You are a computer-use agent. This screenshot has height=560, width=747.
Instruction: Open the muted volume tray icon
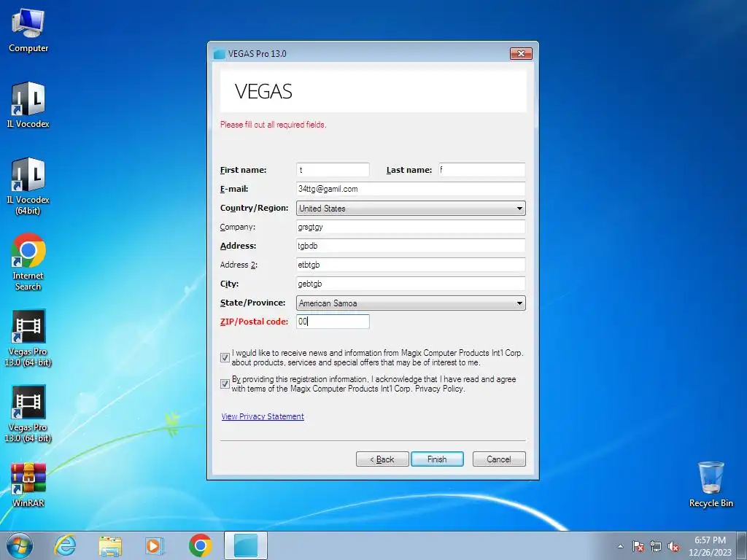[x=673, y=546]
